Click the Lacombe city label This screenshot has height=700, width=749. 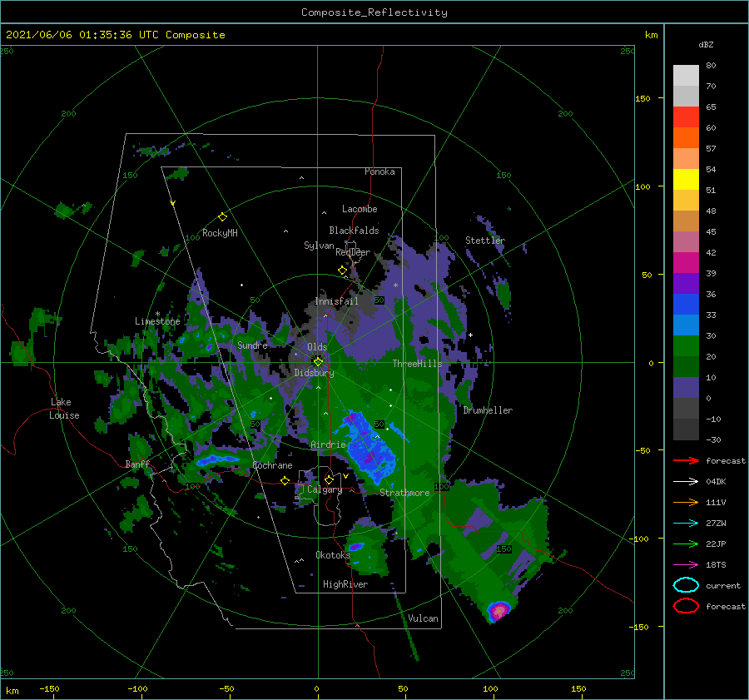coord(360,209)
